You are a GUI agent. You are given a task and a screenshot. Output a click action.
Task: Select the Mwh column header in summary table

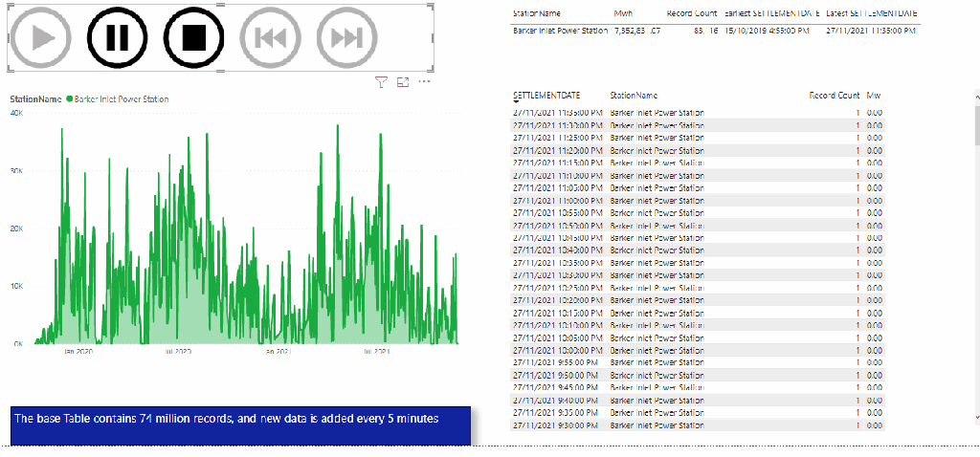[623, 13]
